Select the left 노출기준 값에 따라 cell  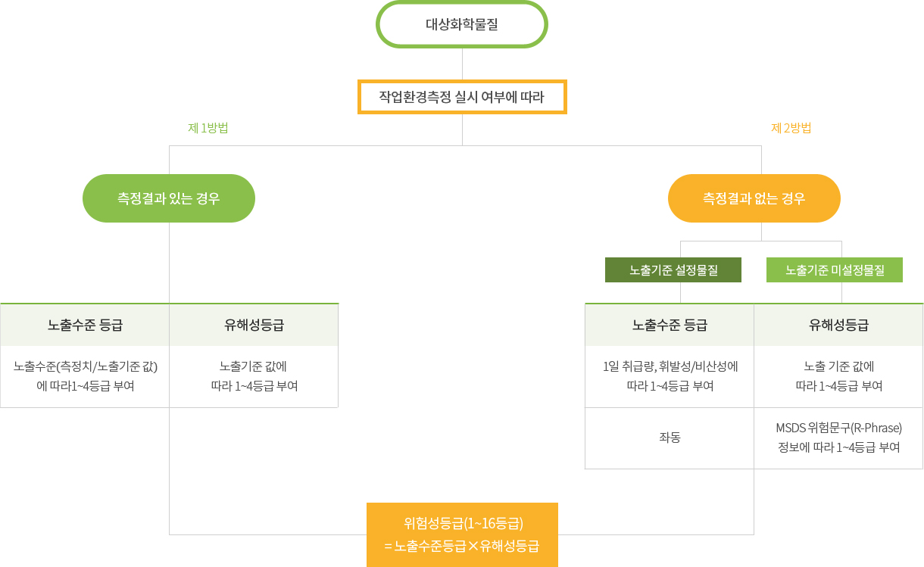click(x=254, y=376)
